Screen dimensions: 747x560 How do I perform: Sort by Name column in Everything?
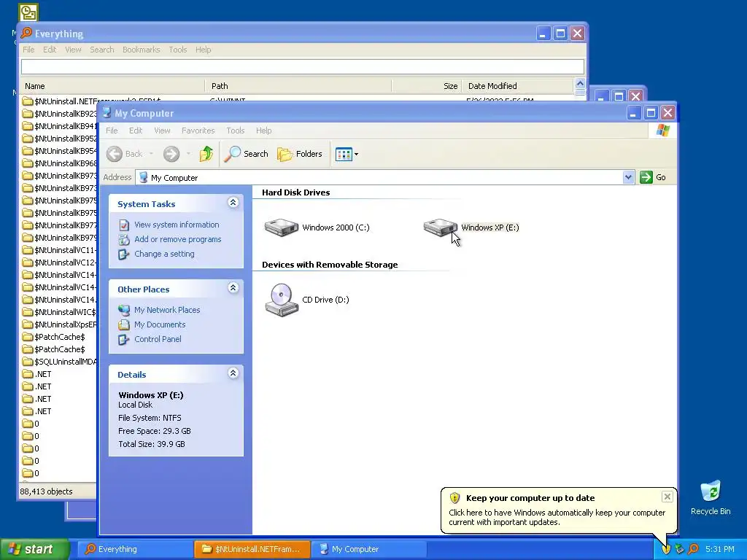click(112, 86)
